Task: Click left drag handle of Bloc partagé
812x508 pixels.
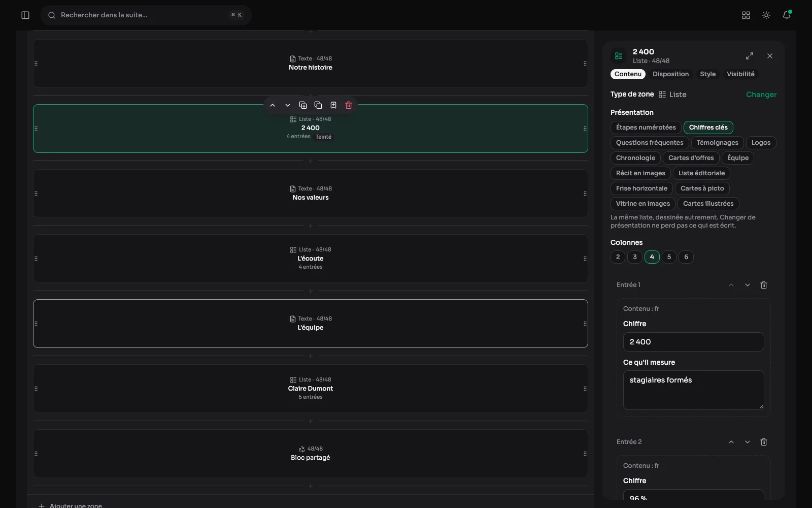Action: coord(36,454)
